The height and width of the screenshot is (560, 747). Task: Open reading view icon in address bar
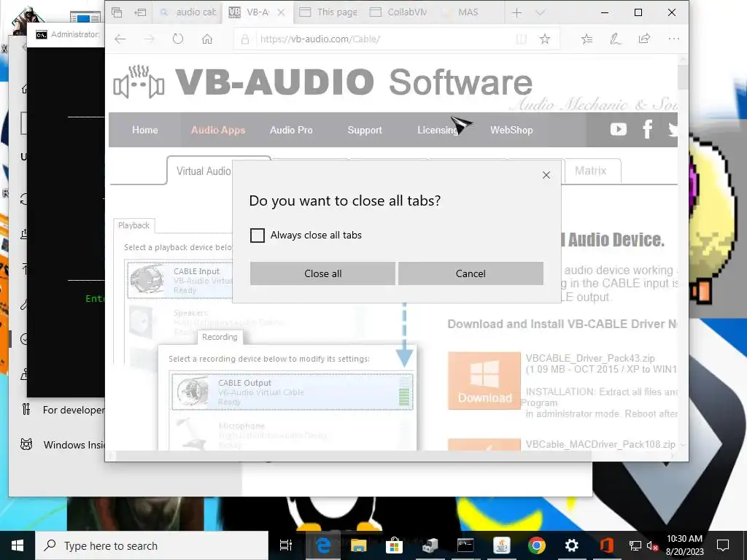[x=522, y=39]
